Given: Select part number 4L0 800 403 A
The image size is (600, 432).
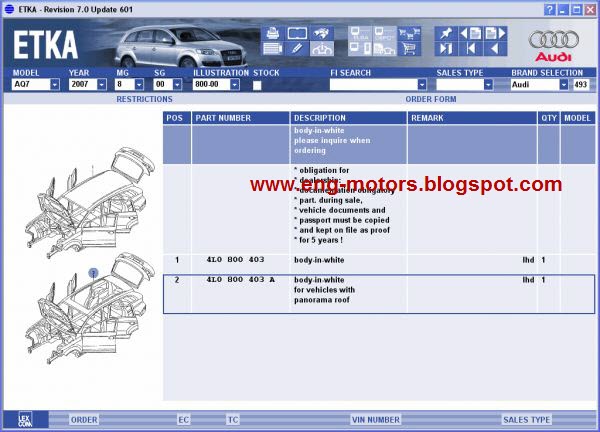Looking at the screenshot, I should pyautogui.click(x=241, y=279).
